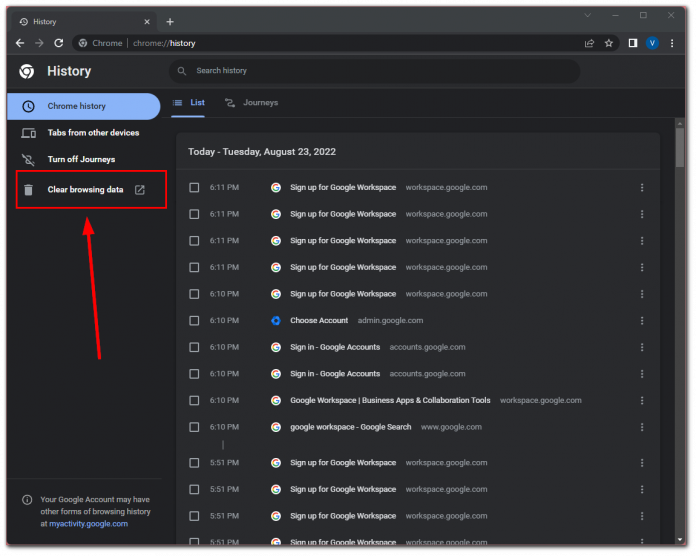Open Google Workspace | Business Apps & Collaboration Tools
This screenshot has height=556, width=696.
coord(390,400)
